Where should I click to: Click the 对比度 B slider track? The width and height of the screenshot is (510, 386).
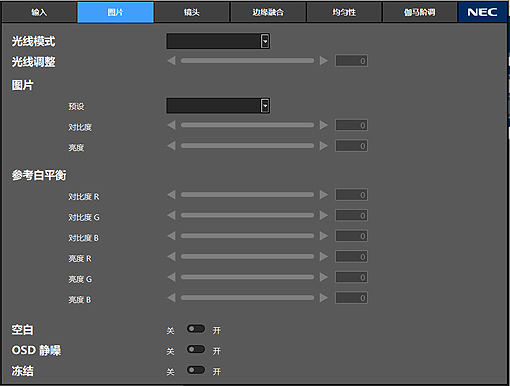247,236
